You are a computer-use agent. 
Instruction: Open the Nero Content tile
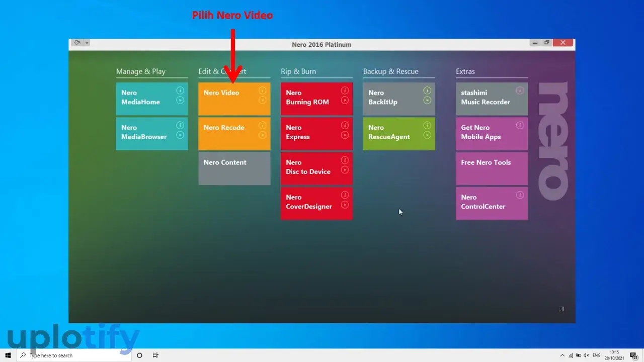point(234,168)
